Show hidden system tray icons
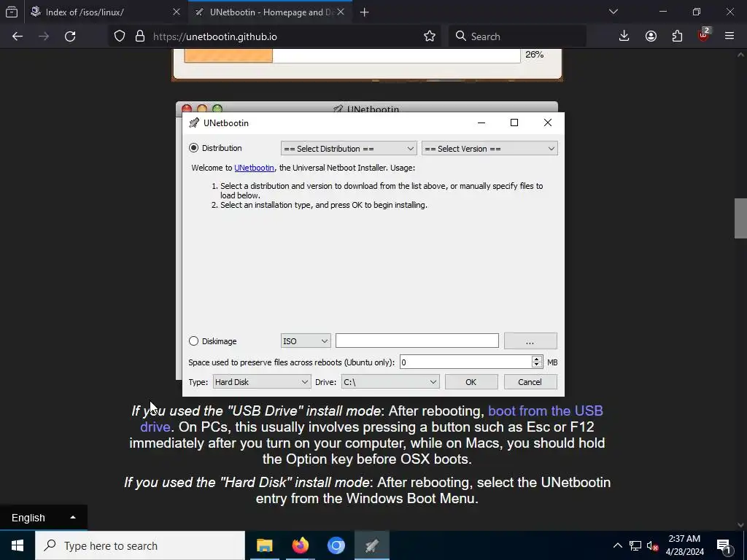Image resolution: width=747 pixels, height=560 pixels. 617,545
